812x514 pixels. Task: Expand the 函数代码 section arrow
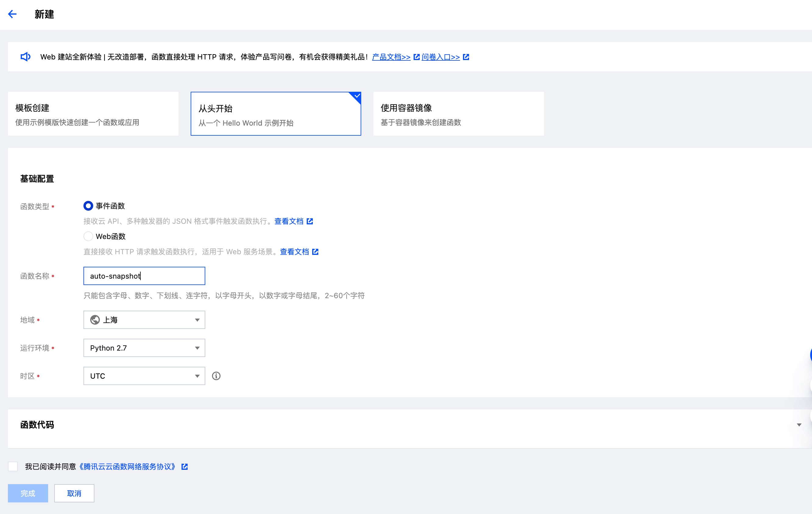coord(799,425)
